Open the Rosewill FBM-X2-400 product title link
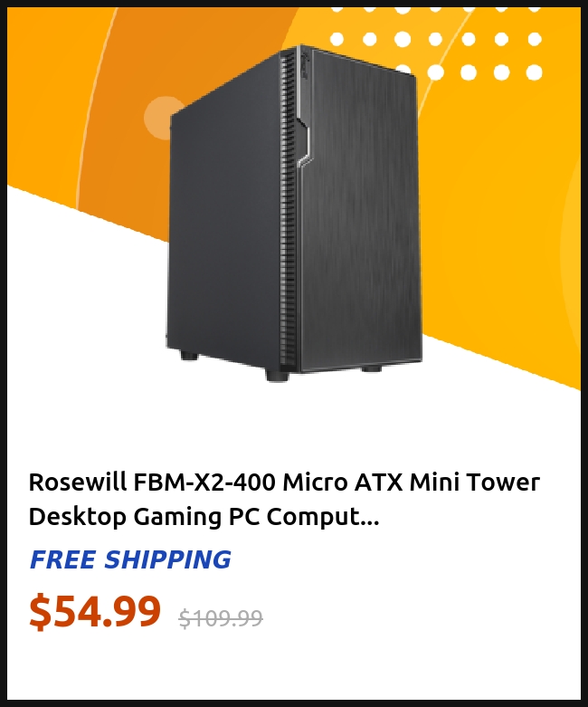The image size is (588, 707). point(284,499)
